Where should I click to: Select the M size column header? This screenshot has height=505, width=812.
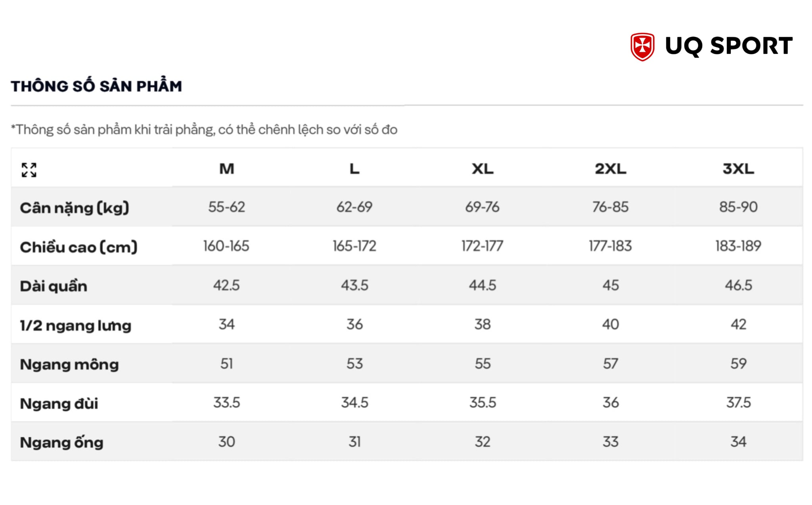point(226,169)
